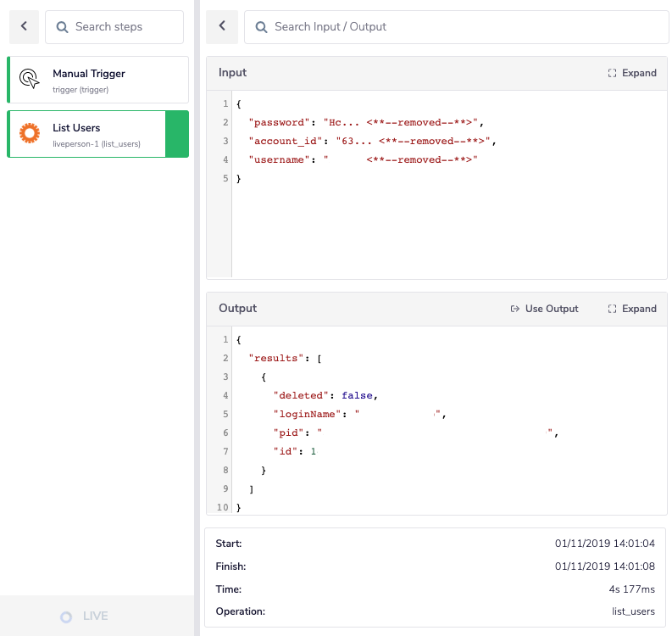
Task: Collapse the Input/Output panel with chevron
Action: tap(222, 26)
